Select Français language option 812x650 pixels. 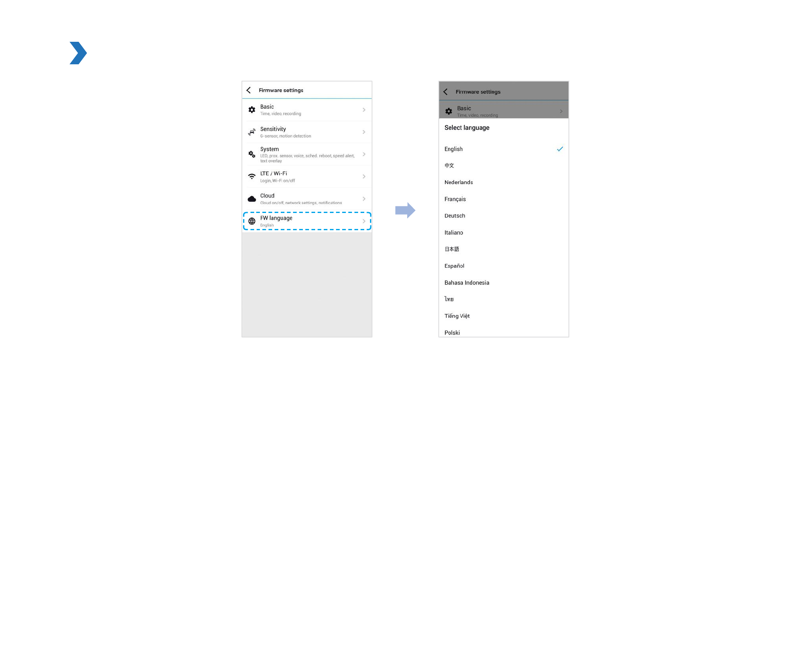[504, 199]
